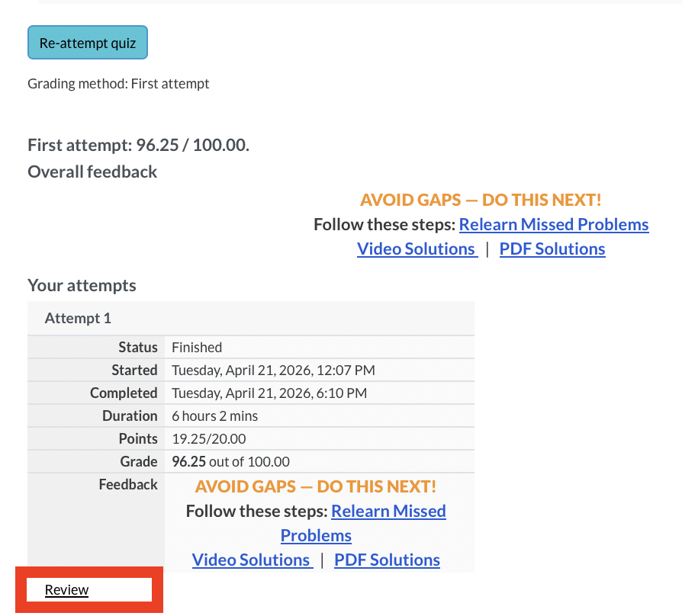
Task: Open PDF Solutions link in Attempt 1 feedback
Action: coord(387,560)
